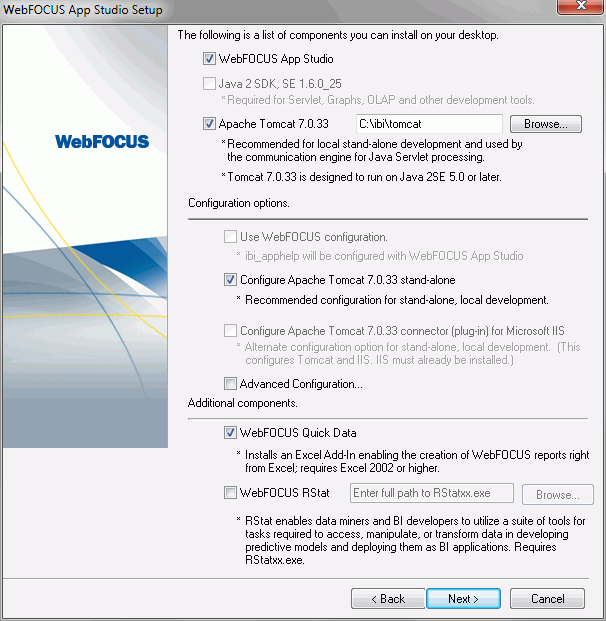This screenshot has height=621, width=606.
Task: Click 'The following is a list of components' text
Action: [x=338, y=35]
